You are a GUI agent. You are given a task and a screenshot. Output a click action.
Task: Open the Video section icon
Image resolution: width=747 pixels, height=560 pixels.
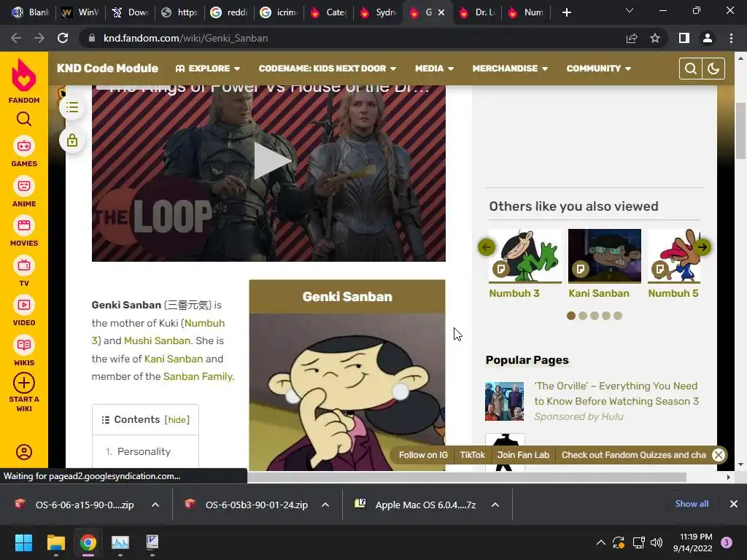pyautogui.click(x=24, y=305)
